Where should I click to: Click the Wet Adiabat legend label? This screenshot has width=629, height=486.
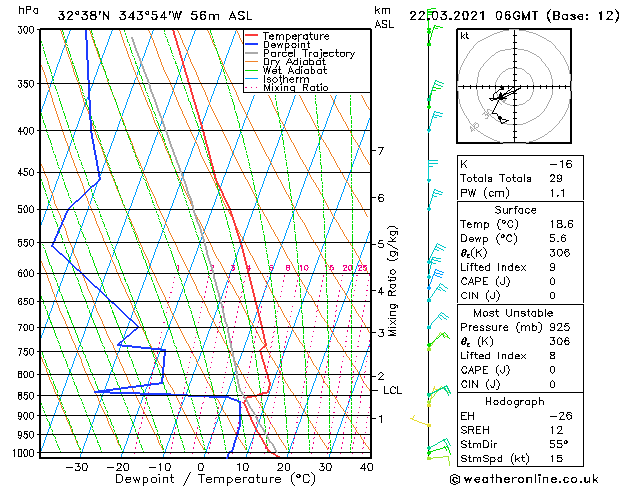coord(295,71)
